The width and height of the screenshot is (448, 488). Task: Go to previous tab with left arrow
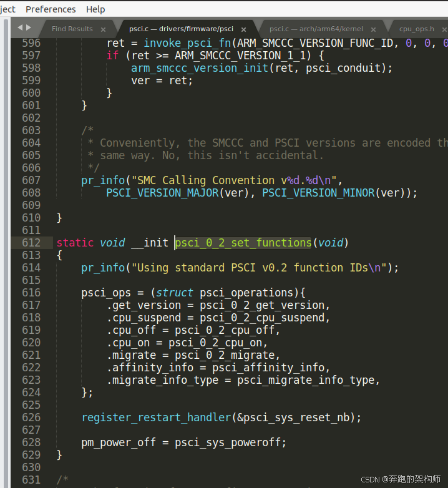pyautogui.click(x=20, y=27)
